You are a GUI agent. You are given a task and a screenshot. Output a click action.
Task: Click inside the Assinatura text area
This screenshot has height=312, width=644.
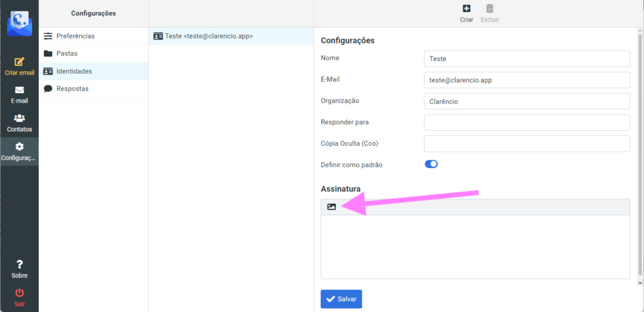click(475, 247)
